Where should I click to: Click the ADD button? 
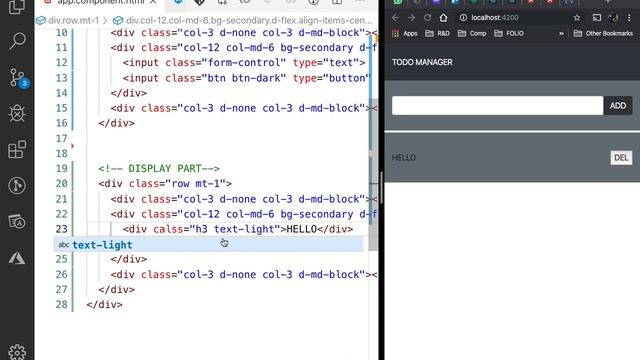(618, 106)
